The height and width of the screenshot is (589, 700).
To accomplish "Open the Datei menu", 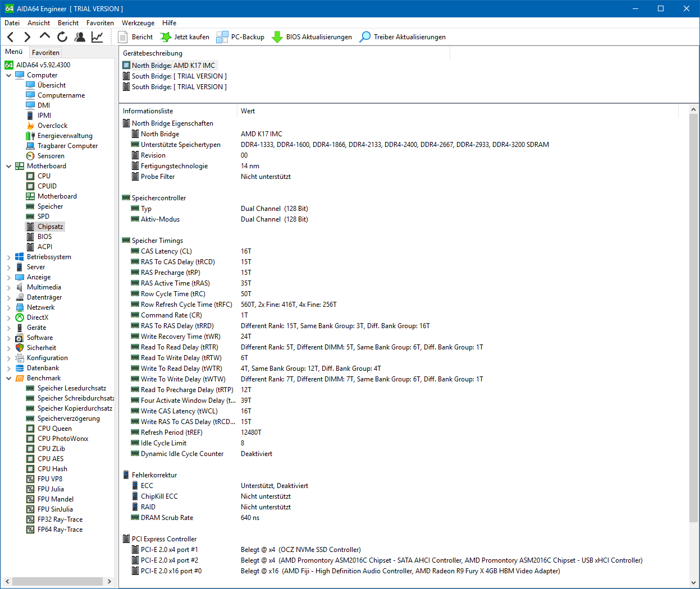I will coord(12,23).
